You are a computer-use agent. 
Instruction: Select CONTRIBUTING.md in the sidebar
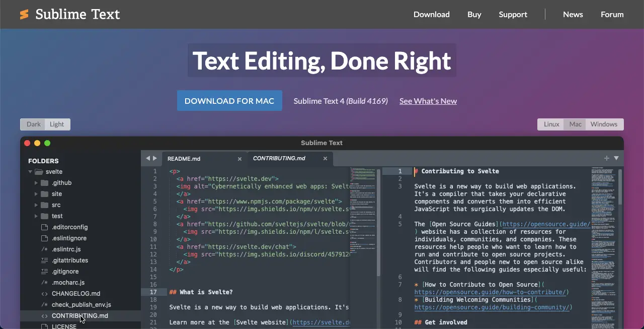[x=80, y=316]
